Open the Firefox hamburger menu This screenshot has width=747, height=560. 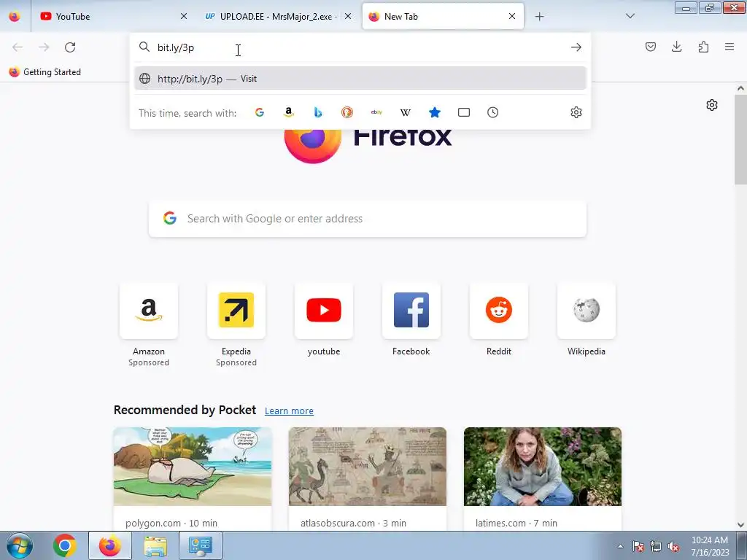coord(729,47)
